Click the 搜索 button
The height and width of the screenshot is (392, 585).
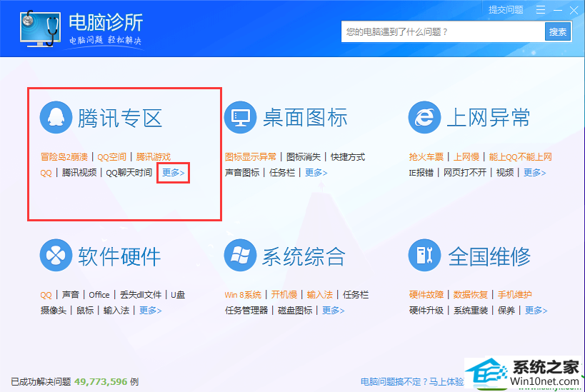tap(558, 31)
